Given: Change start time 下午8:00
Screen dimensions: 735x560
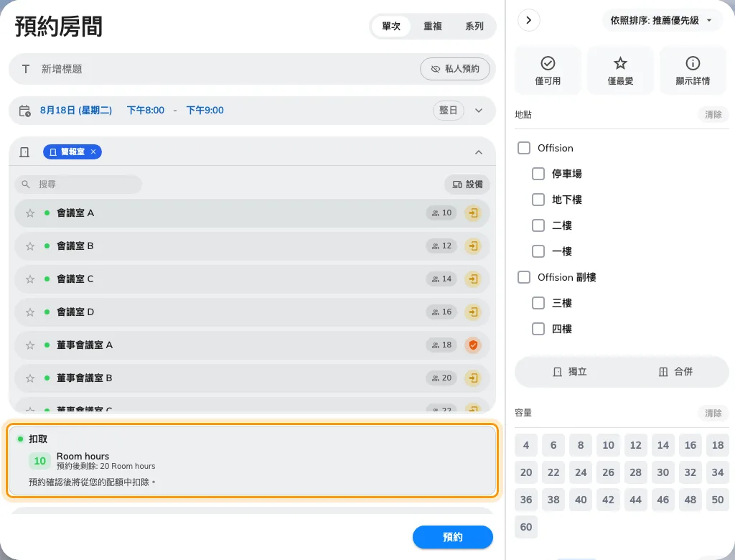Looking at the screenshot, I should pos(146,111).
